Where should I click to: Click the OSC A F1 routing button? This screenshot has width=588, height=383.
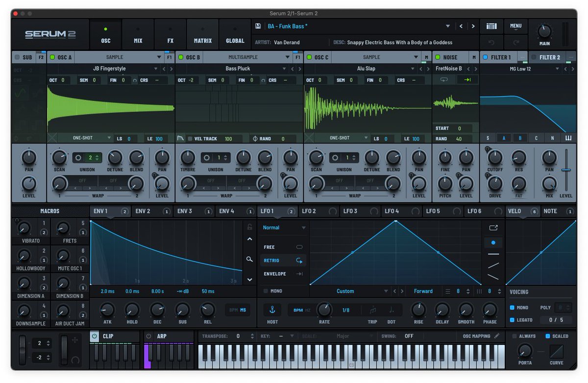tap(169, 57)
